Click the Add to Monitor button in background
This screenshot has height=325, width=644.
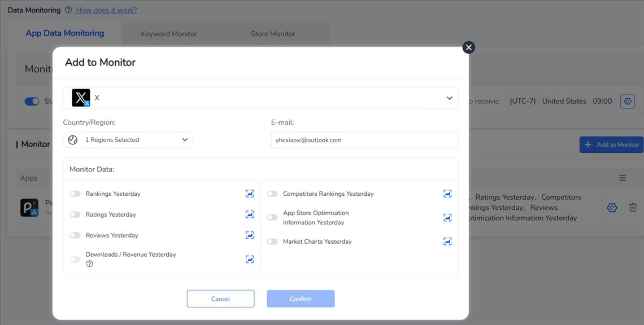click(612, 145)
